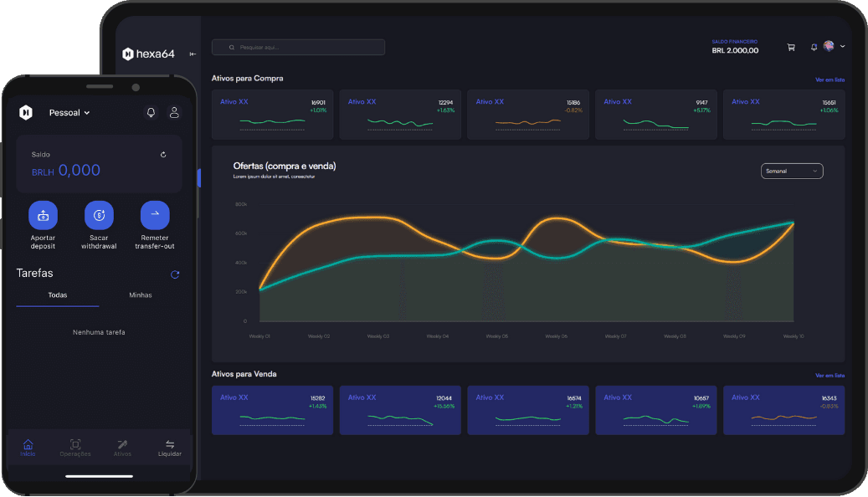This screenshot has height=497, width=868.
Task: Reload the Tarefas list with refresh icon
Action: point(175,274)
